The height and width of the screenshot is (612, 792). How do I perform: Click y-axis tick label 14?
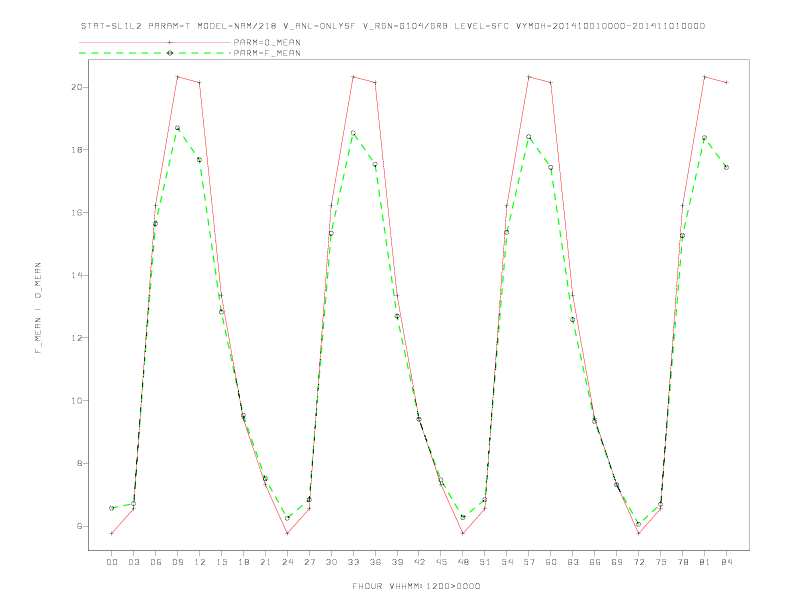77,275
